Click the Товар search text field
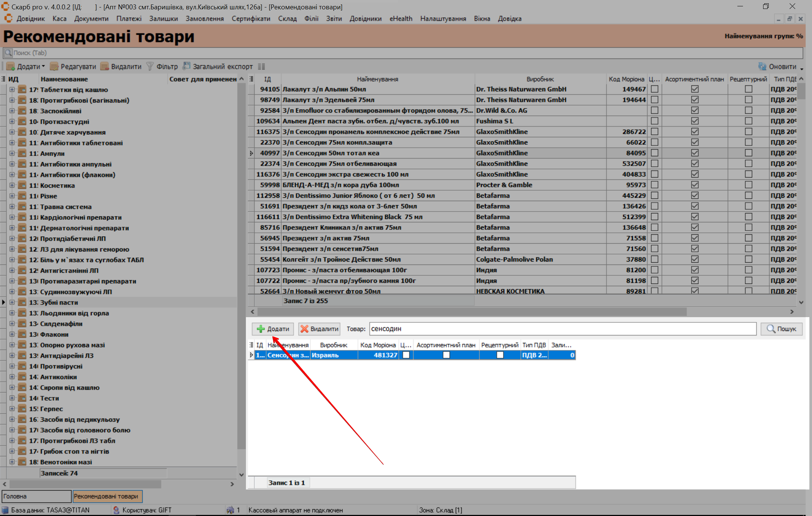812x516 pixels. point(562,329)
